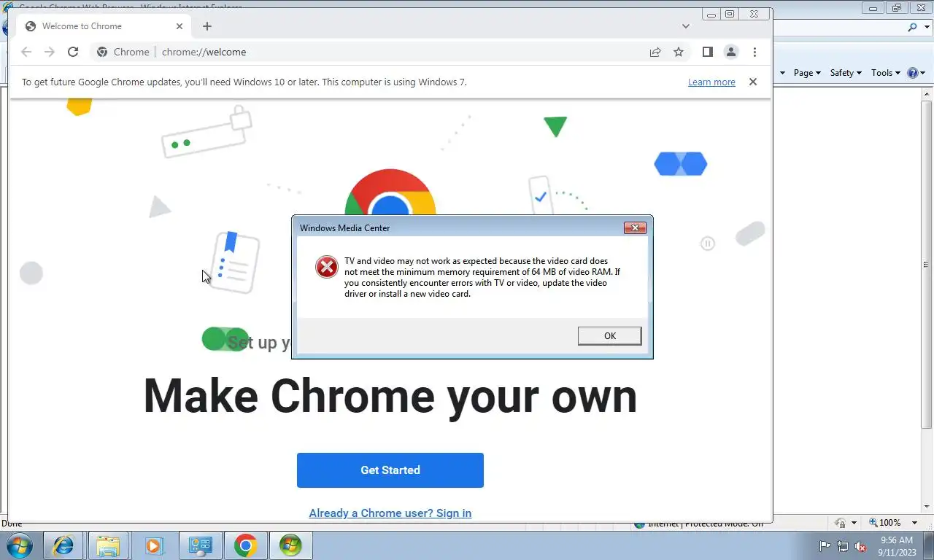The image size is (934, 560).
Task: Restore down the Internet Explorer window
Action: 897,8
